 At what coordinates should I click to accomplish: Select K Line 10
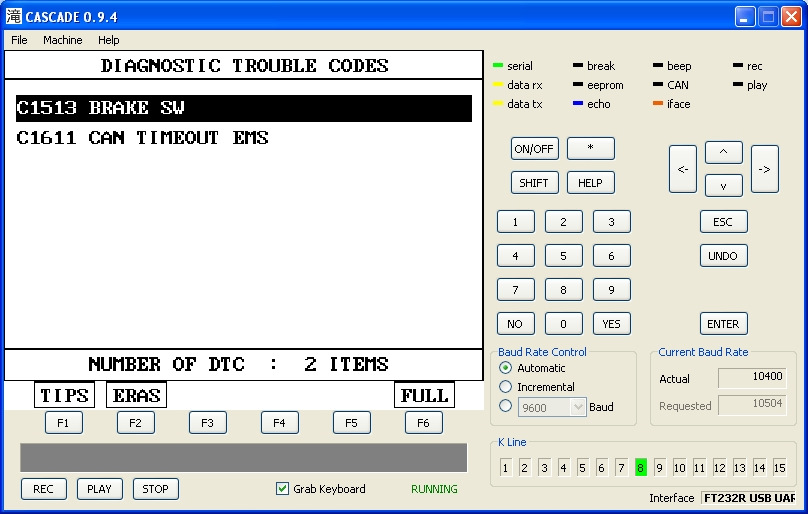click(x=680, y=468)
